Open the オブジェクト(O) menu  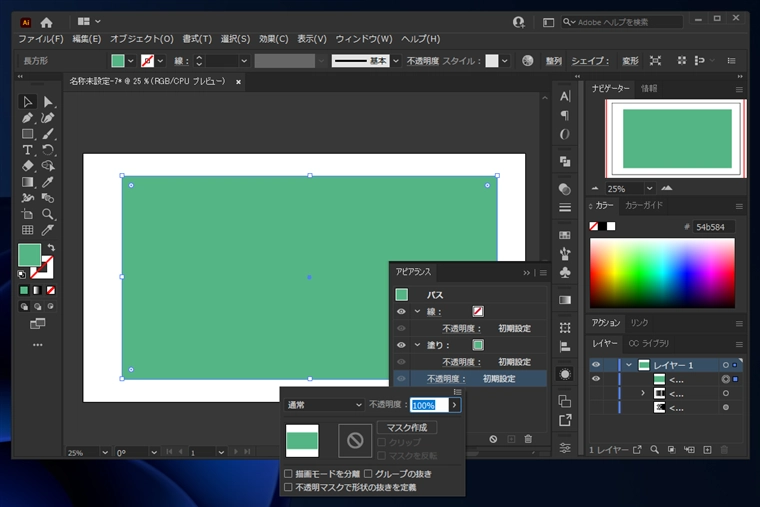[142, 39]
